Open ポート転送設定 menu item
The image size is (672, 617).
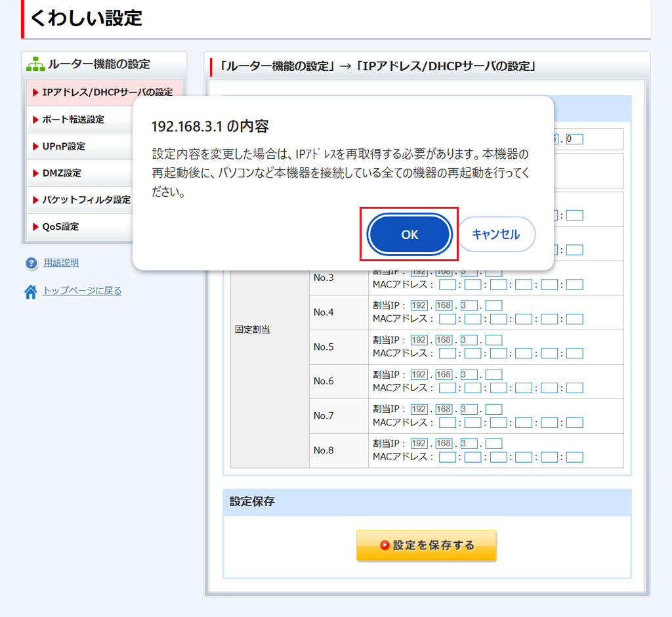(73, 119)
